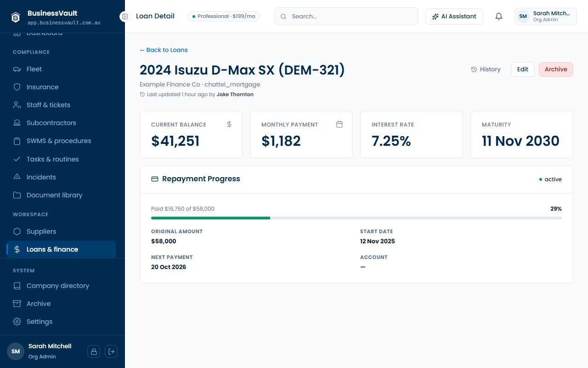Screen dimensions: 588x368
Task: Click the lock icon beside Sarah Mitchell
Action: click(x=94, y=351)
